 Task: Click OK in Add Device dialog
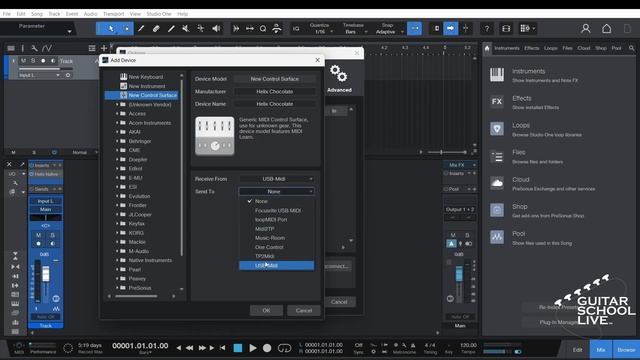[266, 311]
